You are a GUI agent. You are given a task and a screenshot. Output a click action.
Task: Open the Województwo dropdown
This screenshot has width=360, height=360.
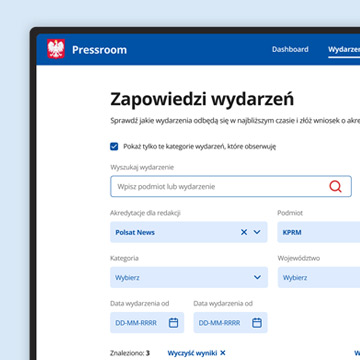319,277
